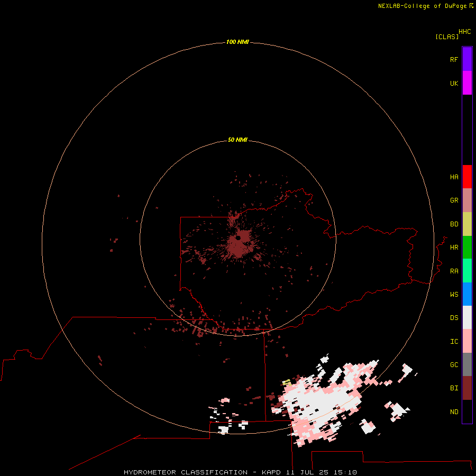Screen dimensions: 476x476
Task: Click the '100 NMI' range ring label
Action: coord(237,42)
